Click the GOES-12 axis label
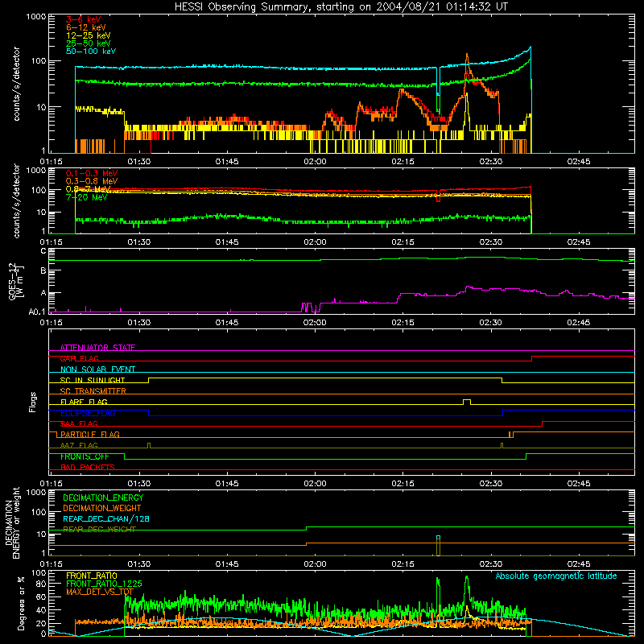 [15, 281]
